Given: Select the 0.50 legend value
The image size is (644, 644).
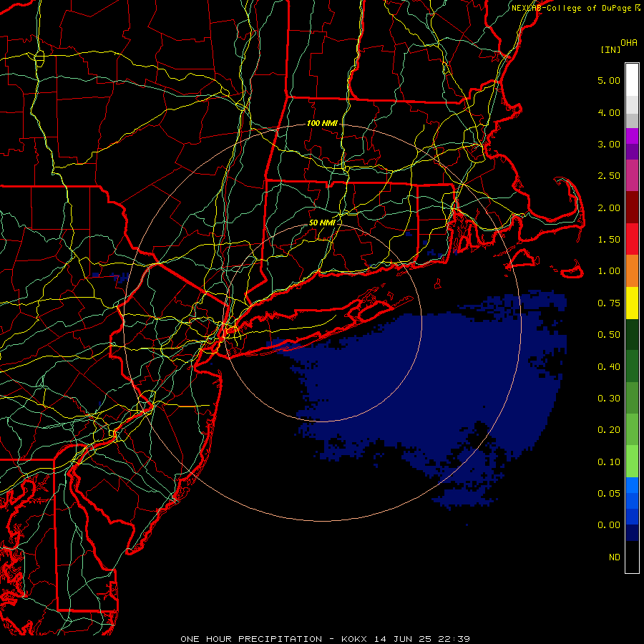Looking at the screenshot, I should [x=609, y=335].
